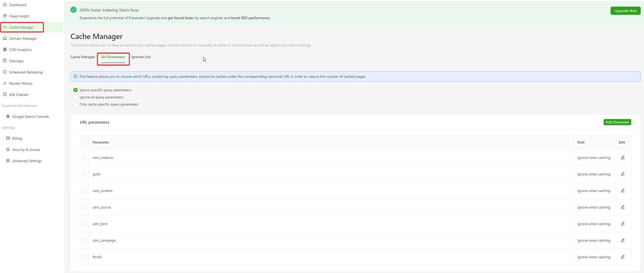Check the utm_campaign row checkbox
644x273 pixels.
pyautogui.click(x=84, y=240)
